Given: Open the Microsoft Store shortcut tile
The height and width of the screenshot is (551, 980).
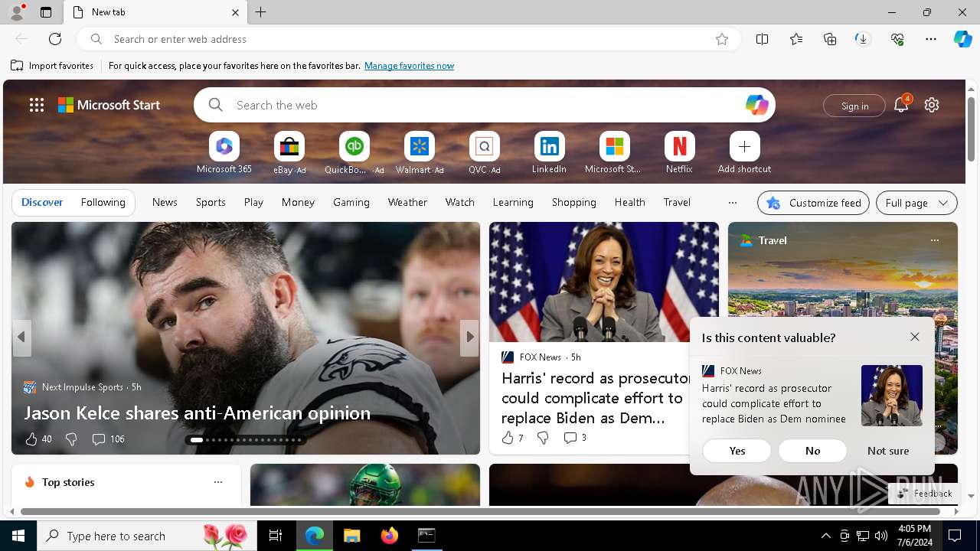Looking at the screenshot, I should 614,153.
